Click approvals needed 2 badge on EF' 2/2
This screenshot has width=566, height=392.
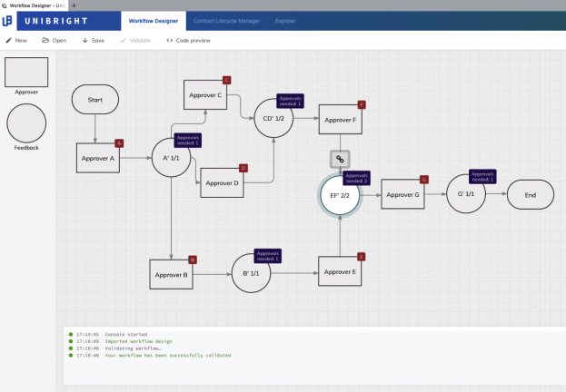[x=356, y=178]
